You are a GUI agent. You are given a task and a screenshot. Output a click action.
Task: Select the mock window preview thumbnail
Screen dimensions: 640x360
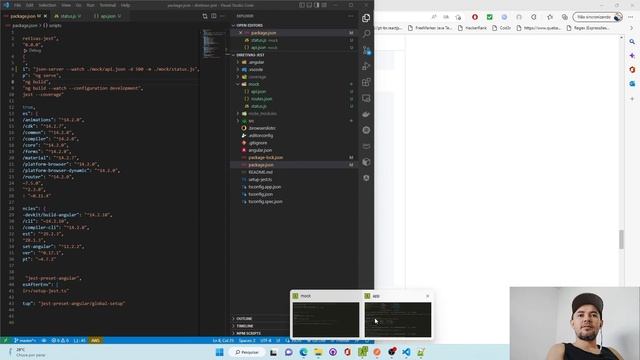326,320
